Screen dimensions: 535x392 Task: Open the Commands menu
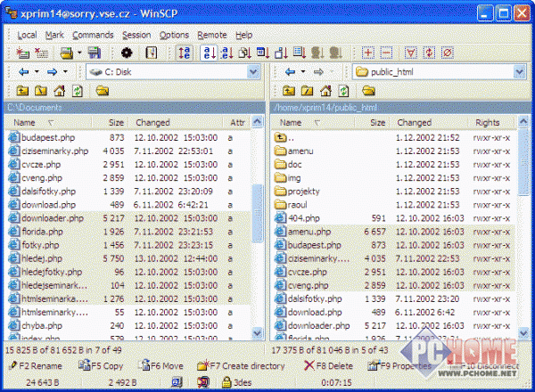pyautogui.click(x=93, y=35)
